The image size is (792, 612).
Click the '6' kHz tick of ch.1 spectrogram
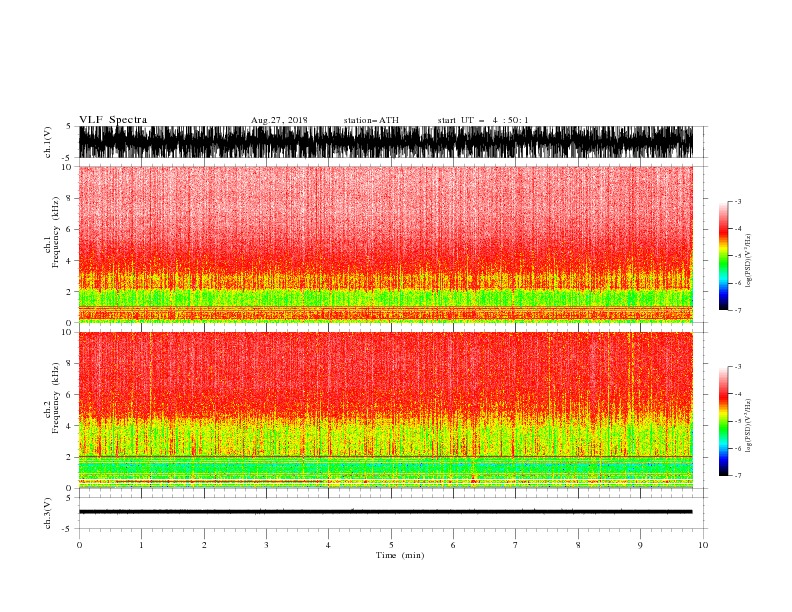click(x=69, y=229)
